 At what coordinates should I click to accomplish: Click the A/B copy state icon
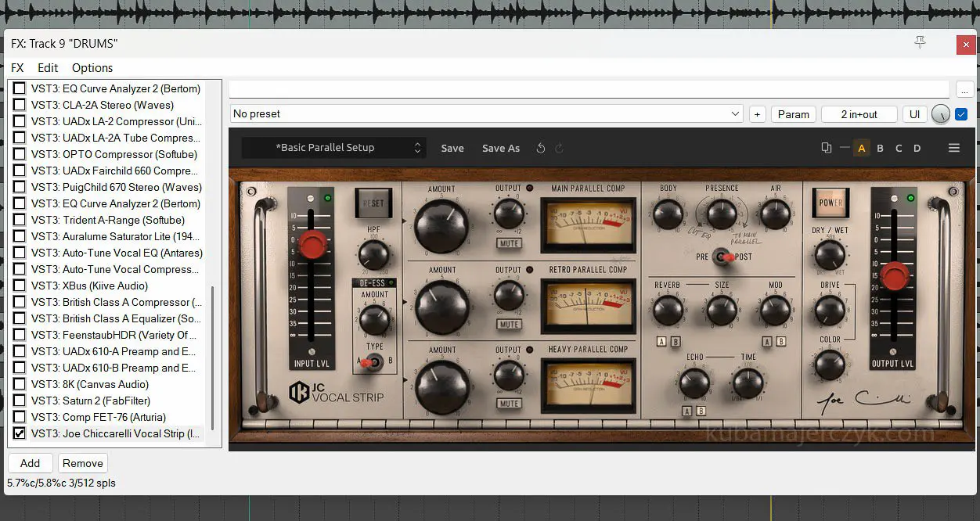(826, 148)
